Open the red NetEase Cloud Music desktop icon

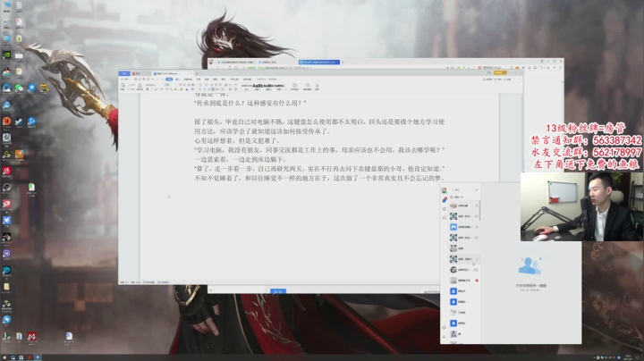click(x=6, y=170)
